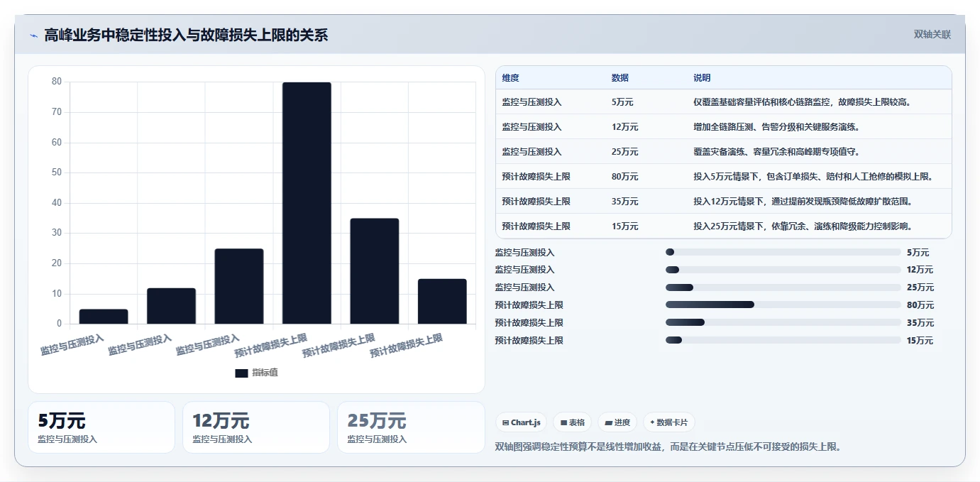The image size is (980, 482).
Task: Click description starting 投入5万元情景下
Action: (x=814, y=177)
